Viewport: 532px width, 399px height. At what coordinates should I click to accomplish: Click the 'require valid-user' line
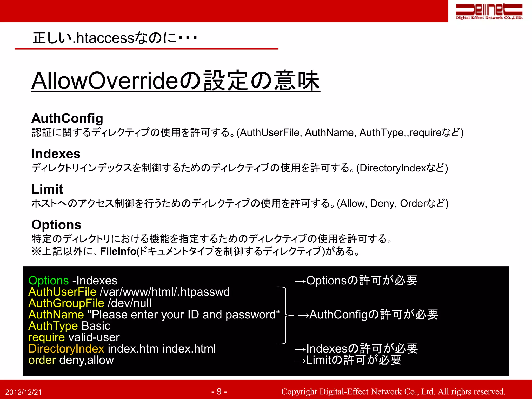coord(74,337)
